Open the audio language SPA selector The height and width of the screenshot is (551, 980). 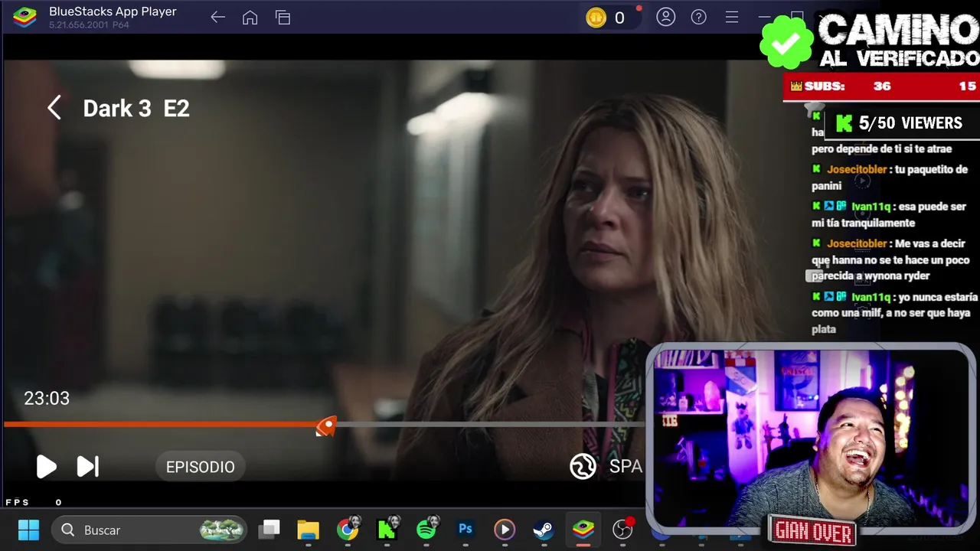point(606,467)
